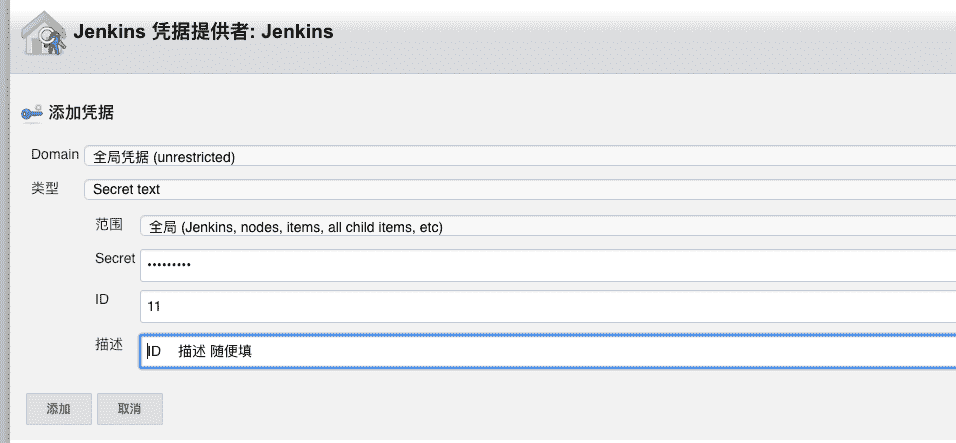Viewport: 956px width, 443px height.
Task: Cancel with the 取消 button
Action: coord(130,409)
